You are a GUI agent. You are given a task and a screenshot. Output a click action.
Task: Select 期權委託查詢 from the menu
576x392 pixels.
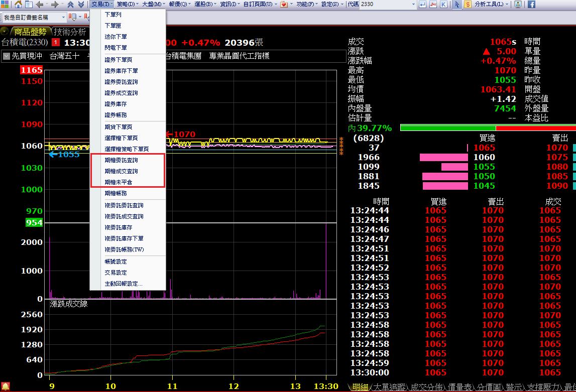pyautogui.click(x=121, y=161)
